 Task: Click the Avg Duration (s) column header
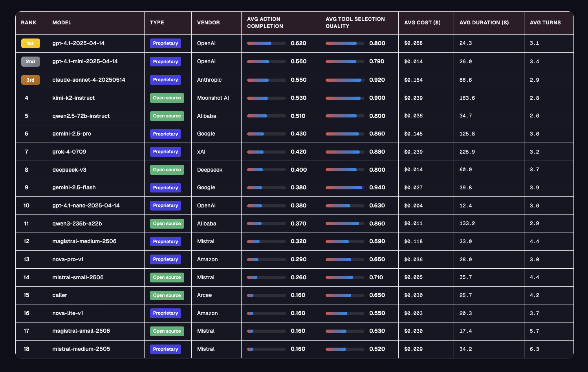coord(484,23)
